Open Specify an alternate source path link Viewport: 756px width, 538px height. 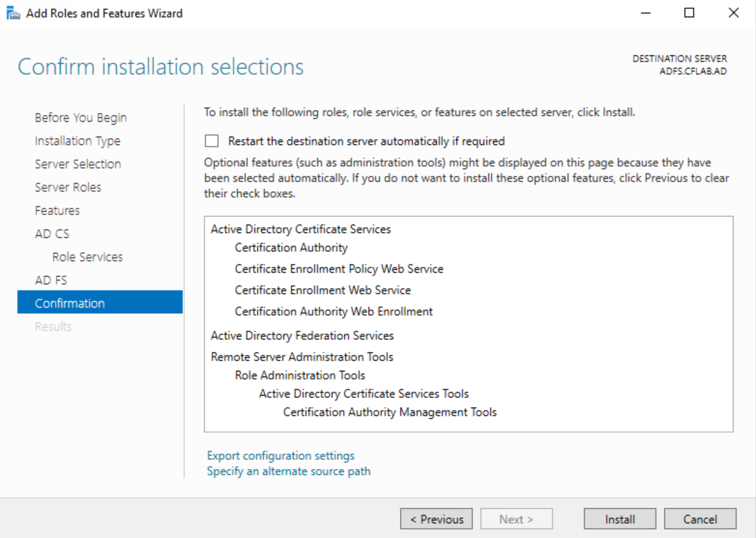point(289,471)
